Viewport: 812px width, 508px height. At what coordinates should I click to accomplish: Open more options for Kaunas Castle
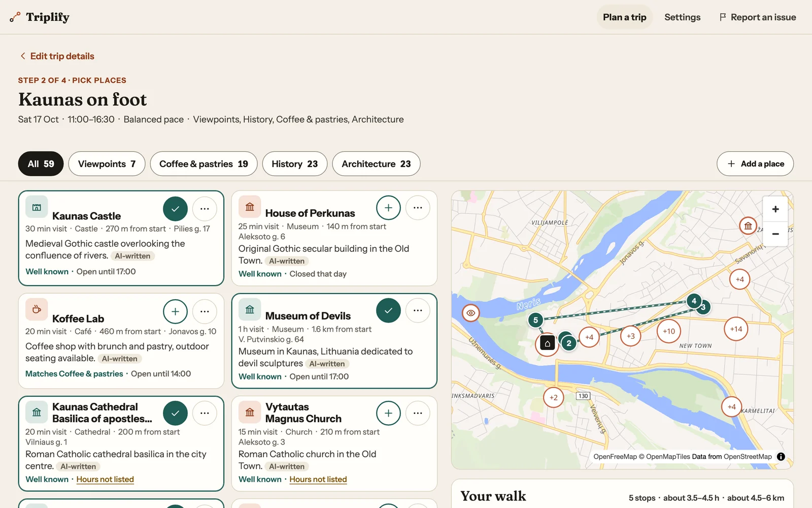pos(205,209)
